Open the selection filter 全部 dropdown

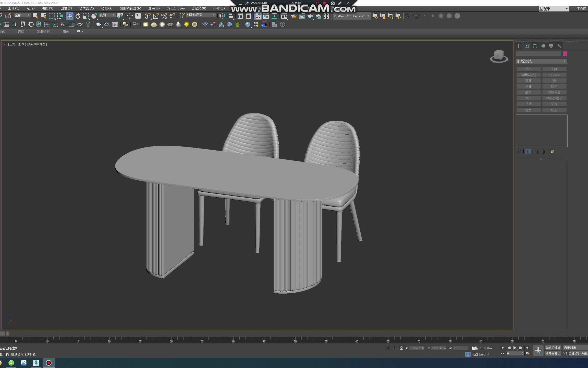pos(22,15)
